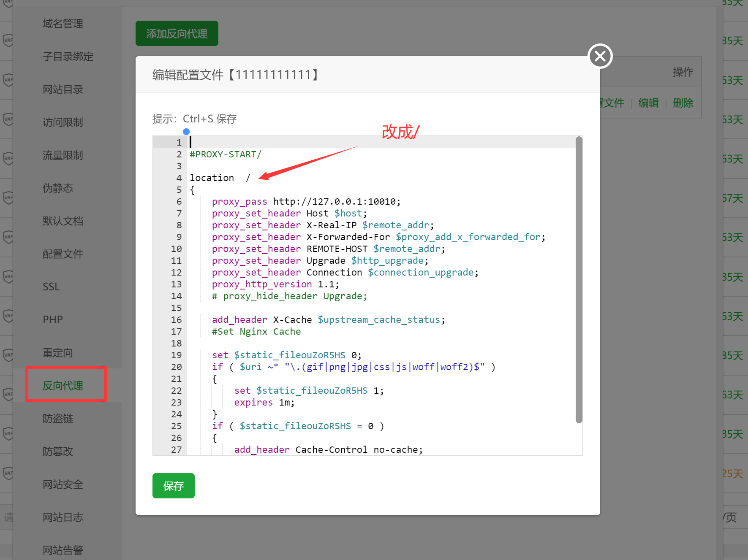
Task: Click the blue cursor handle above editor
Action: pos(186,132)
